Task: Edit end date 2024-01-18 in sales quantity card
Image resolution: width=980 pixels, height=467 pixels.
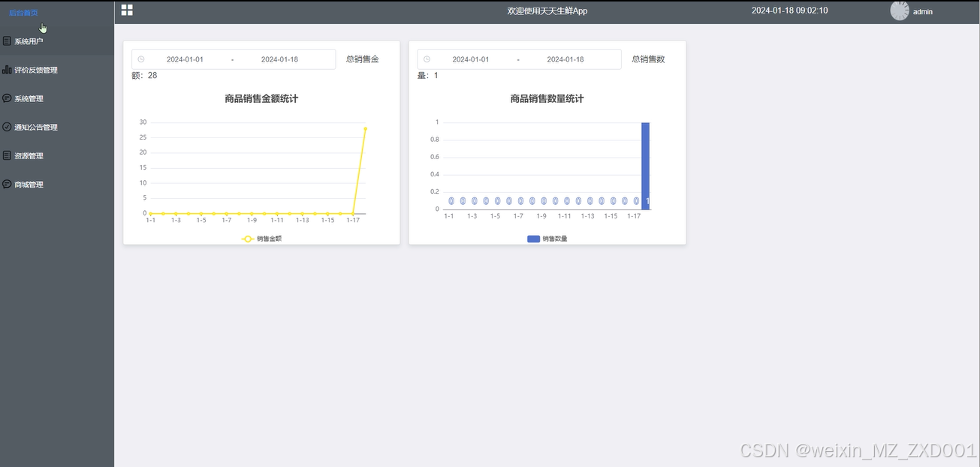Action: (x=565, y=59)
